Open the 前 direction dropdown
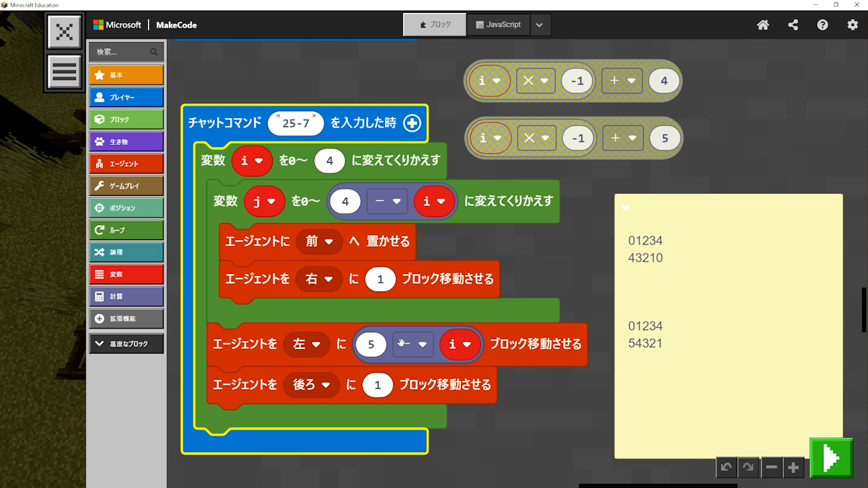Image resolution: width=868 pixels, height=488 pixels. 319,241
